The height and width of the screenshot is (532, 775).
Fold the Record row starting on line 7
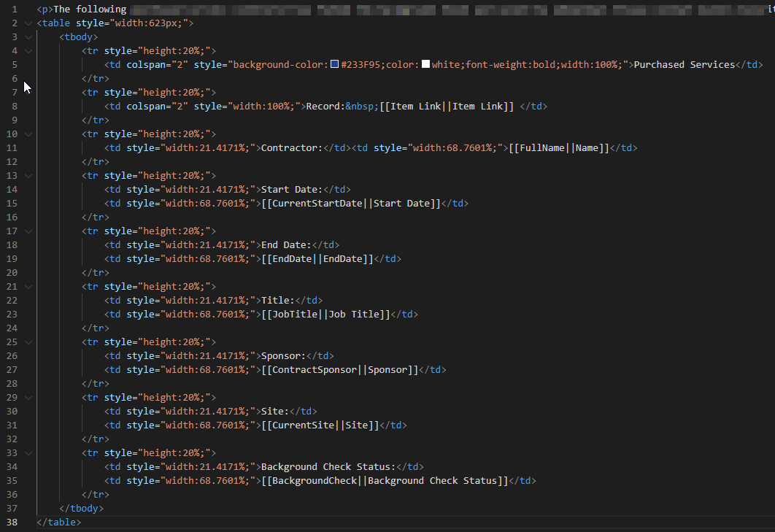click(x=28, y=93)
